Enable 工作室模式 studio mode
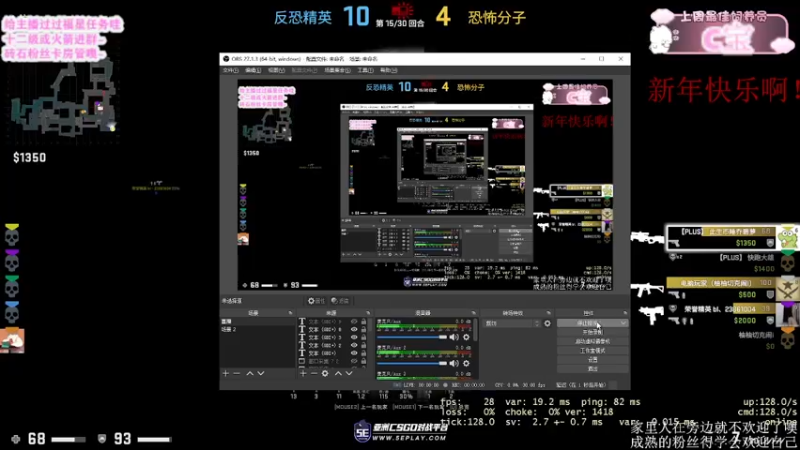 point(592,351)
